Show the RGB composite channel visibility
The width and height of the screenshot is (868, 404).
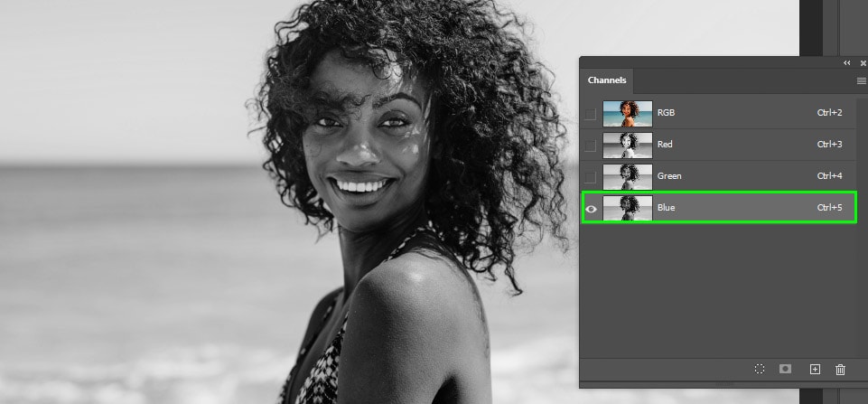click(591, 114)
